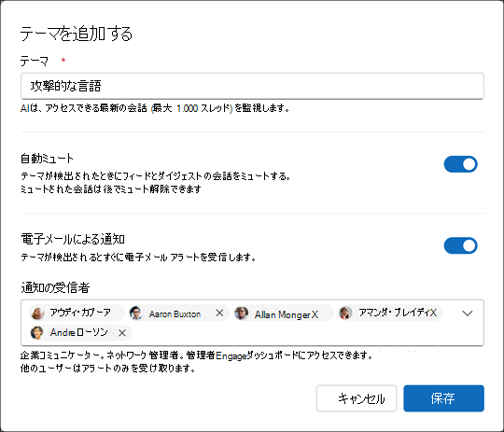Screen dimensions: 504x432
Task: Toggle the 自動ミュート switch
Action: pos(460,164)
